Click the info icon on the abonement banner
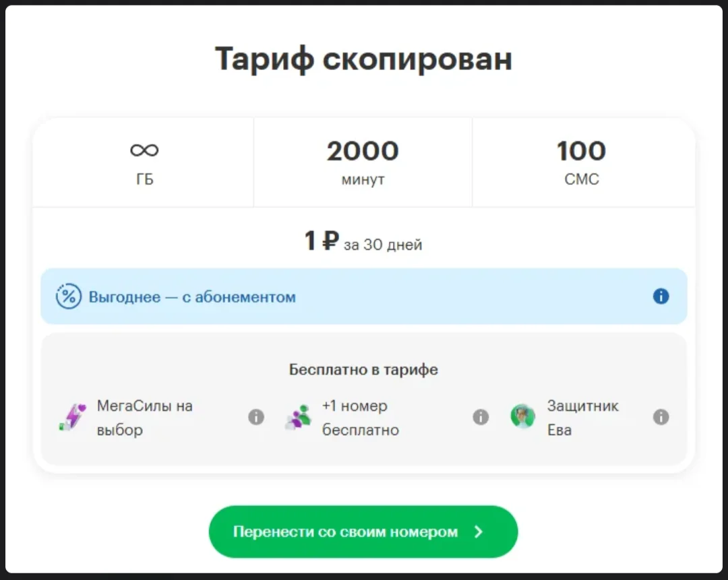Viewport: 728px width, 580px height. [661, 296]
